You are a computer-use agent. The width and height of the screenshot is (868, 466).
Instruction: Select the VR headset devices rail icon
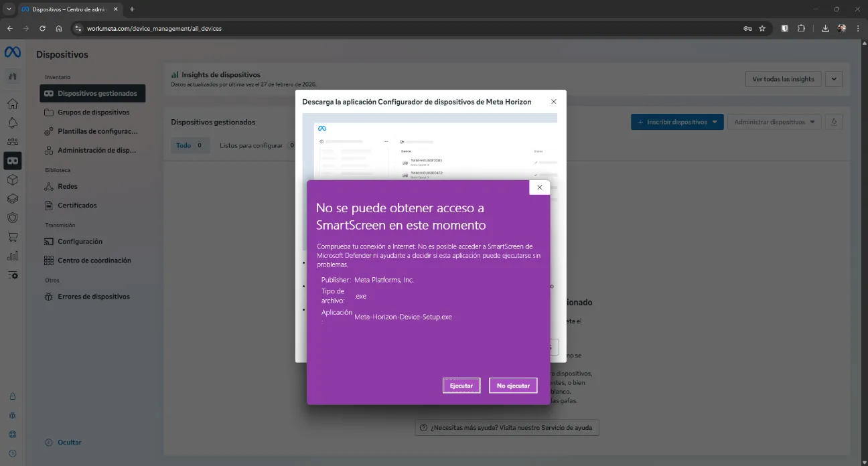coord(12,161)
